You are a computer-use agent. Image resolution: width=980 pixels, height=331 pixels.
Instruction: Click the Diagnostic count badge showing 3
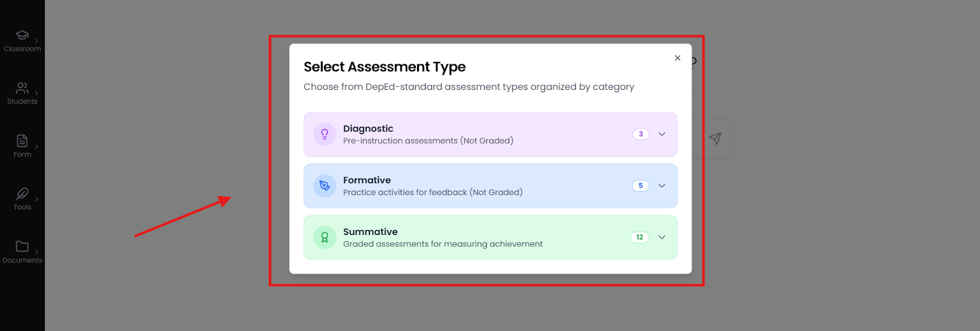tap(641, 134)
